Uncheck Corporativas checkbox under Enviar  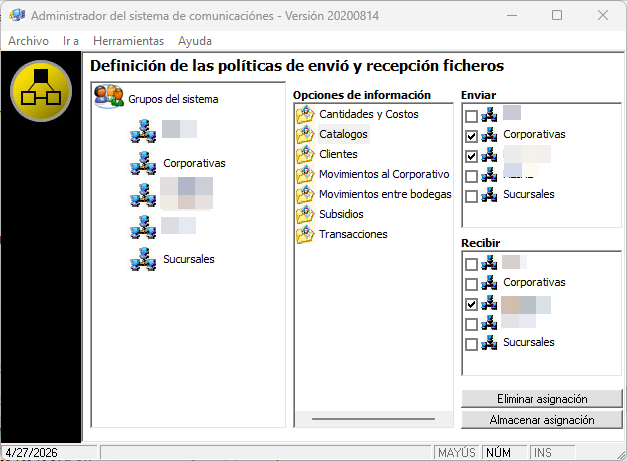pos(471,135)
